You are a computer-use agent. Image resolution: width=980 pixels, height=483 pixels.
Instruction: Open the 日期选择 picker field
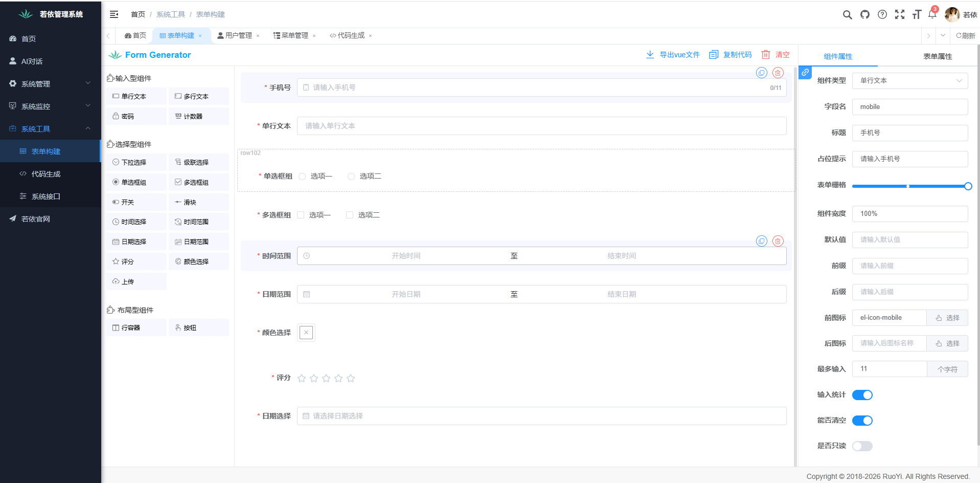pos(541,416)
